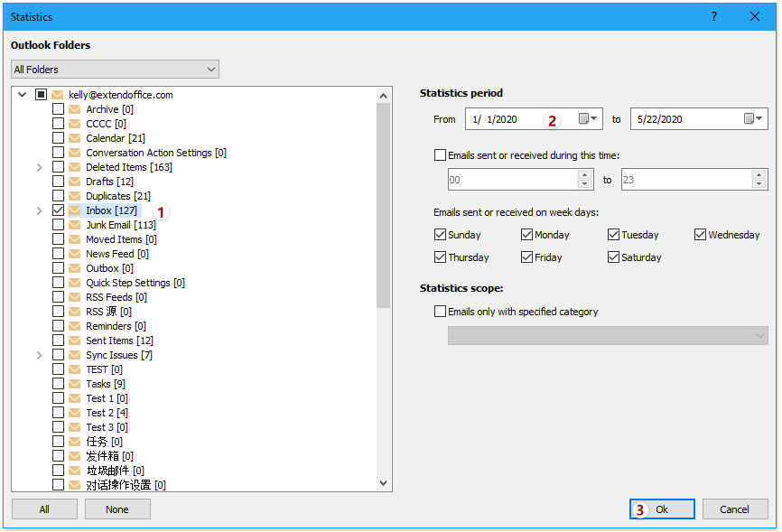Click the mail icon beside RSS Feeds
The width and height of the screenshot is (782, 532).
tap(73, 296)
